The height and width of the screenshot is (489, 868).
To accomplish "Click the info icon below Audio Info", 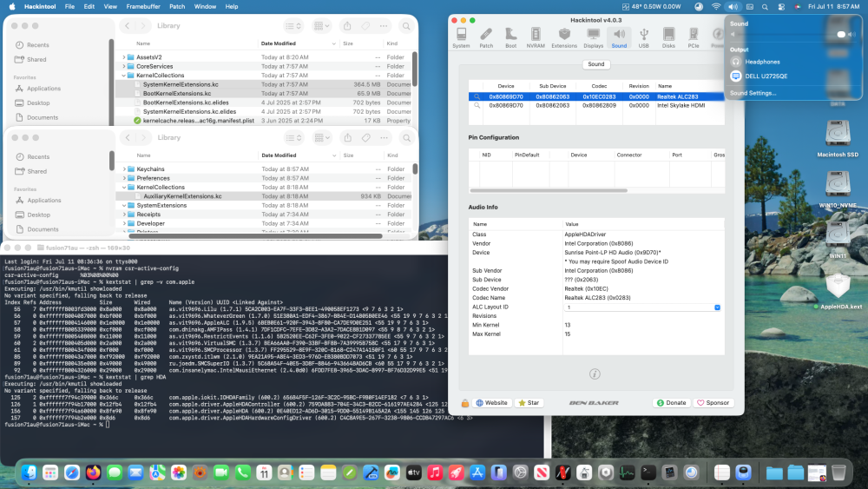I will click(595, 373).
